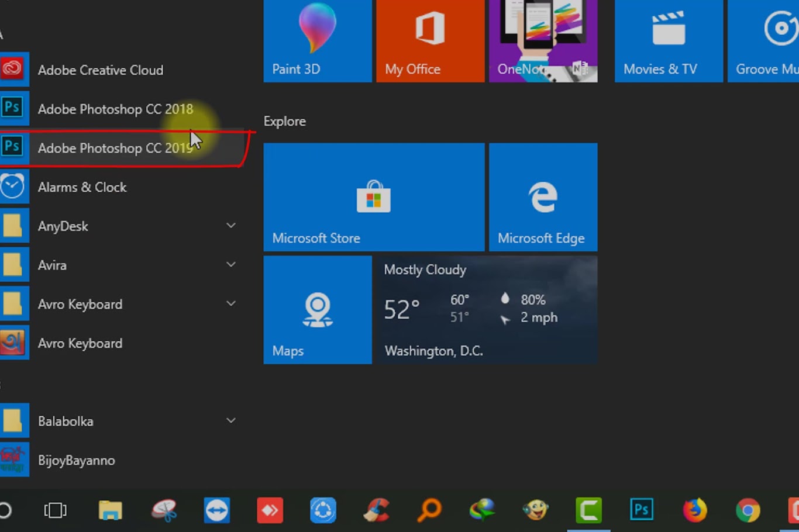Open the Groove Music tile
Screen dimensions: 799x532
pos(763,41)
